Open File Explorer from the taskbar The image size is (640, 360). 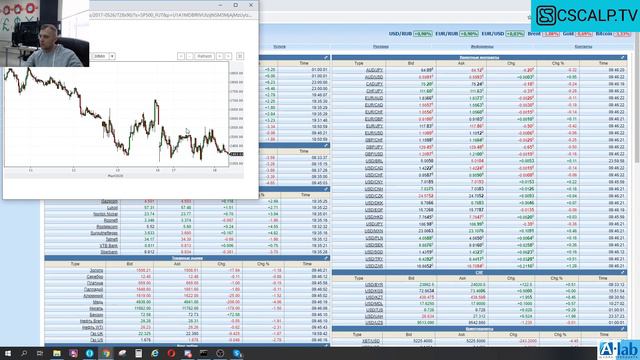click(57, 353)
